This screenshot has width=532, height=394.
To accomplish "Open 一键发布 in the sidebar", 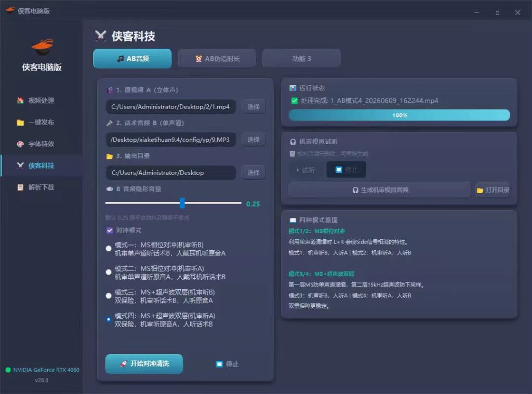I will point(41,122).
